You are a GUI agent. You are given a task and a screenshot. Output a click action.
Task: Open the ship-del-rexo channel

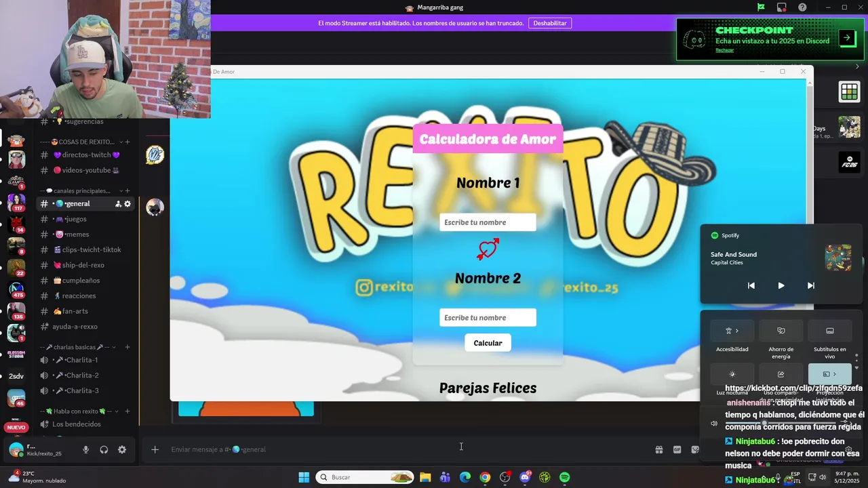86,265
